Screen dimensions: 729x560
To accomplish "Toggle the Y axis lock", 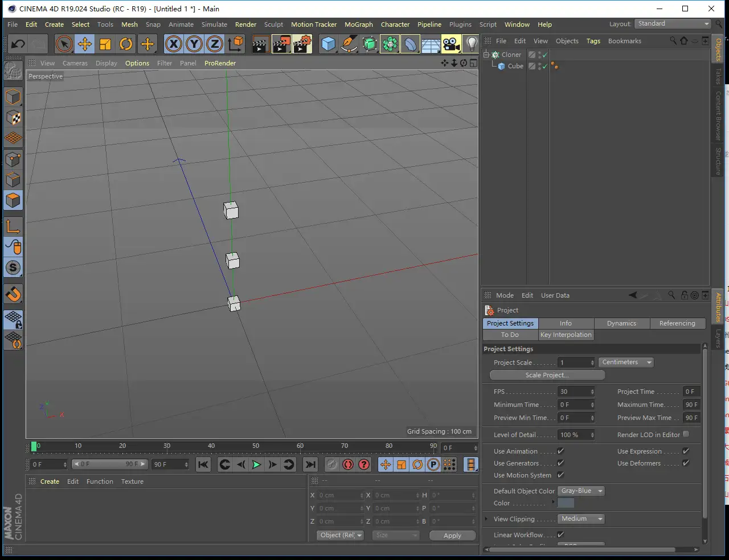I will point(194,44).
